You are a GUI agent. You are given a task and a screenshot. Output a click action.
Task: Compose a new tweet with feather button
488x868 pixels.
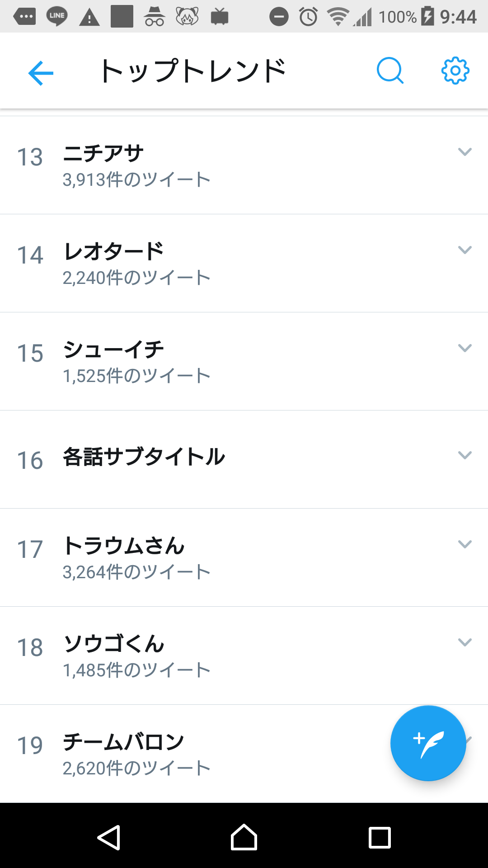[428, 743]
